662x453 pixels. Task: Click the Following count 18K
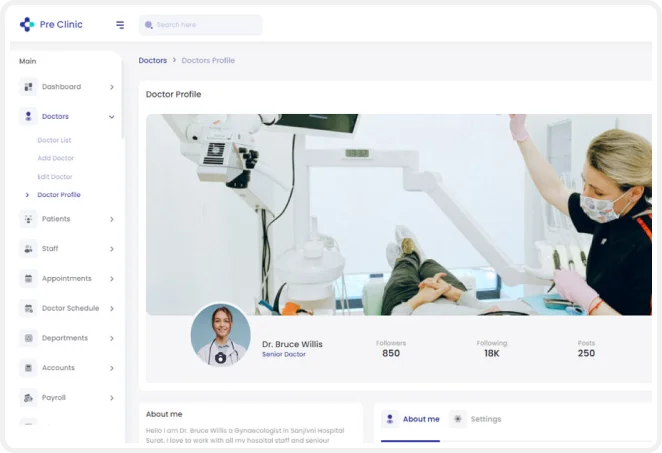pos(492,353)
